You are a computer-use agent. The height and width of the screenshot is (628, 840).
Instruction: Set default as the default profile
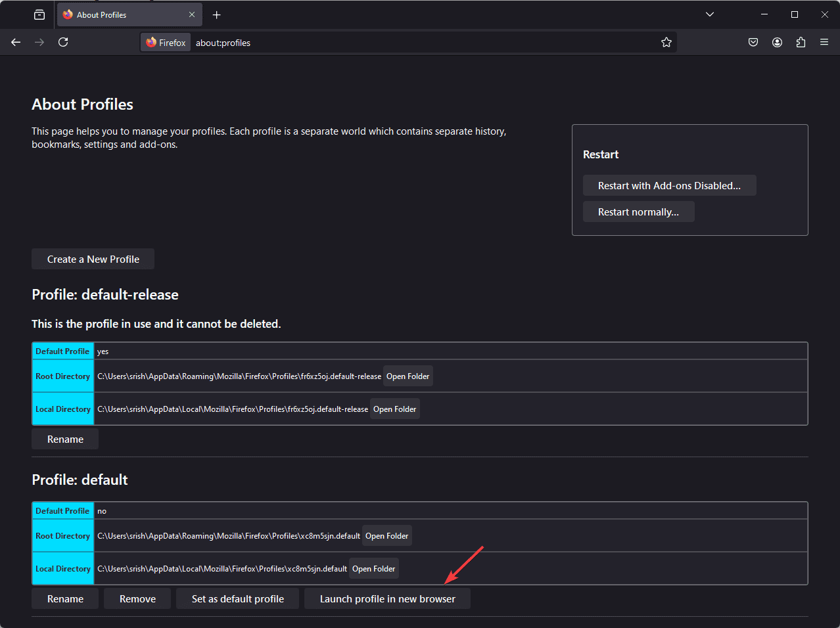237,599
